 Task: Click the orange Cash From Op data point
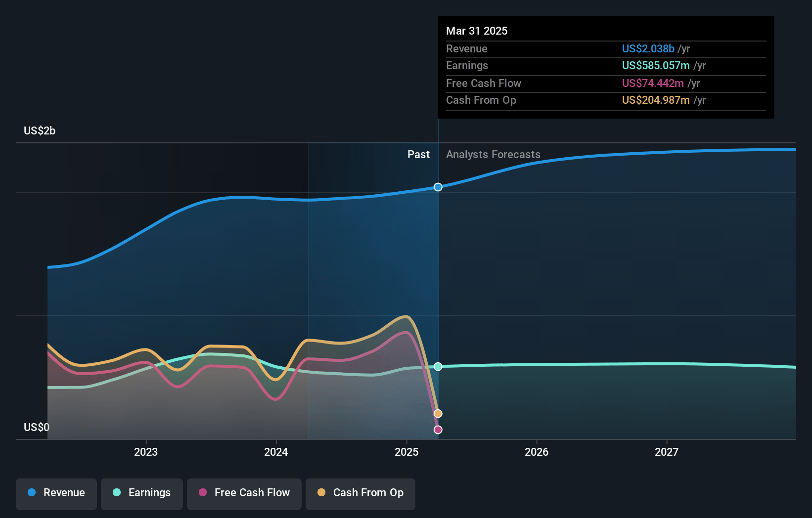pyautogui.click(x=438, y=413)
